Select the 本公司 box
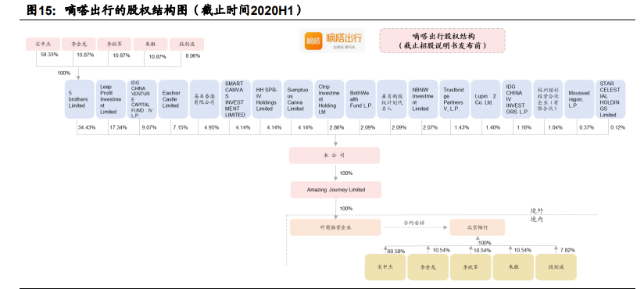 click(335, 155)
